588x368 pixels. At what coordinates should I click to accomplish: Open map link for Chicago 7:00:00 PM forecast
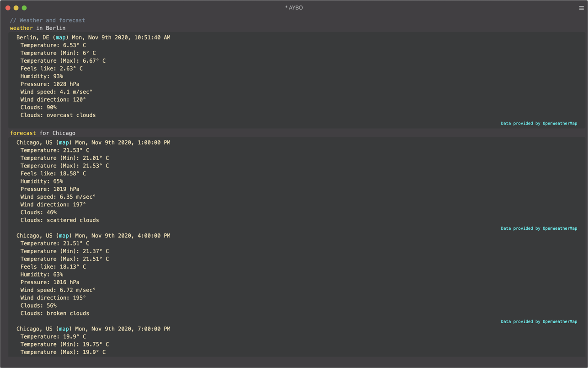click(x=64, y=329)
